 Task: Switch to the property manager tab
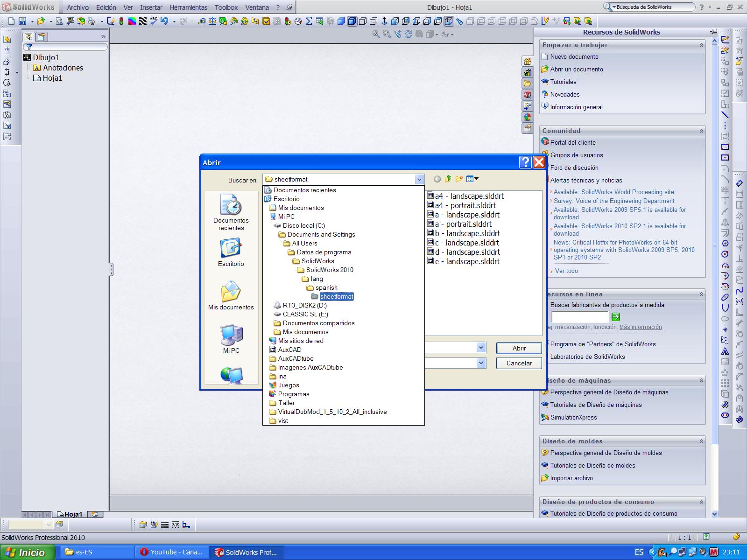tap(41, 37)
